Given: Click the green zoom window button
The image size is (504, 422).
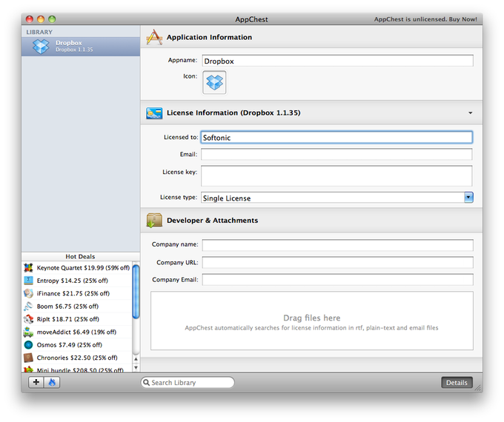Looking at the screenshot, I should pos(52,19).
